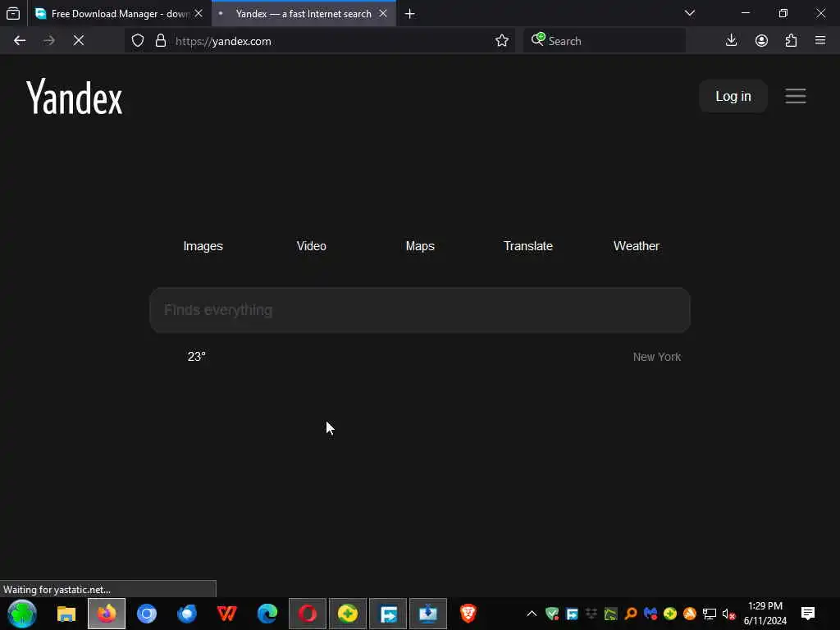Open tracking protection shield icon
This screenshot has height=630, width=840.
tap(138, 41)
